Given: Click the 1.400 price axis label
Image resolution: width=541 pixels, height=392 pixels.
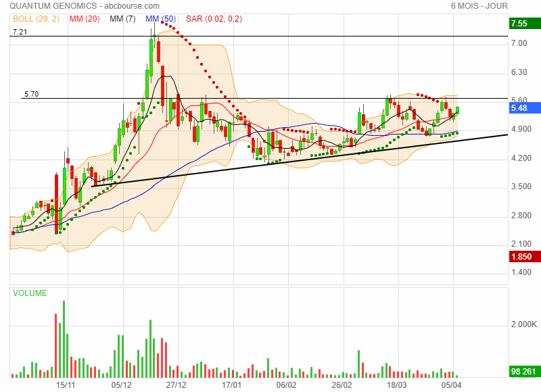Looking at the screenshot, I should (x=521, y=272).
